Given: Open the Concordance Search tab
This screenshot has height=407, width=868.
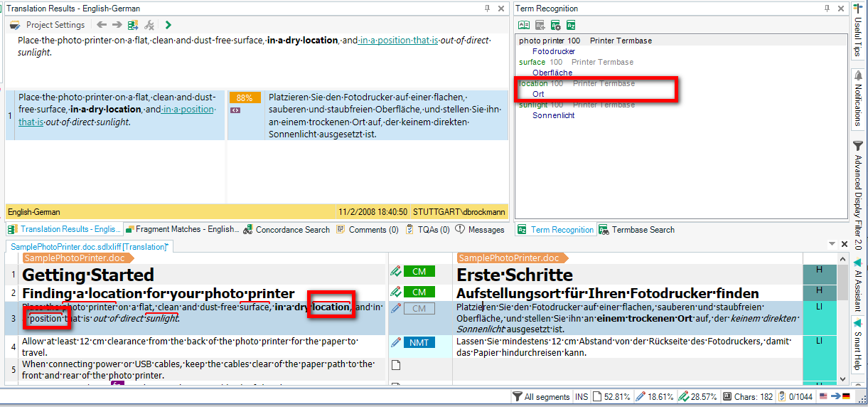Looking at the screenshot, I should (x=286, y=229).
